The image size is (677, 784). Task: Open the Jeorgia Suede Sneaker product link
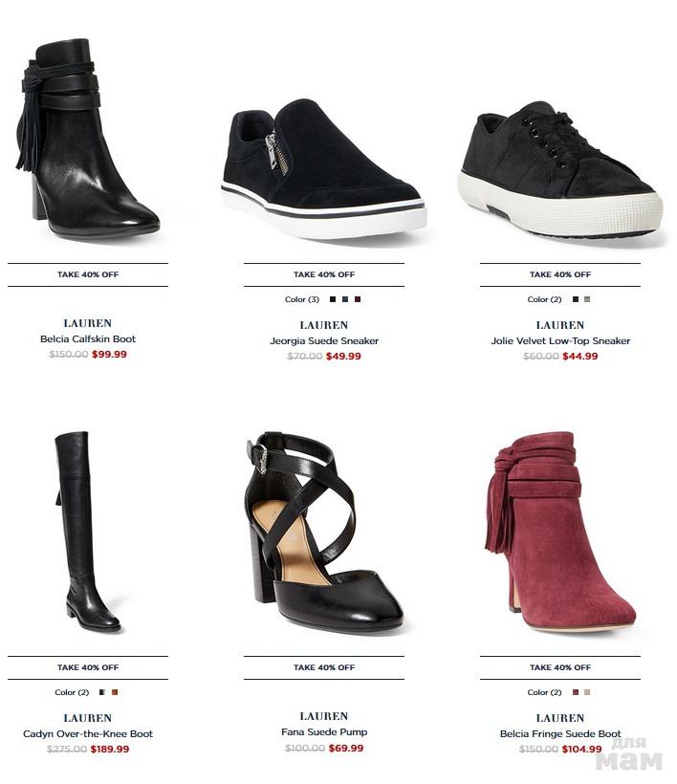(x=324, y=341)
